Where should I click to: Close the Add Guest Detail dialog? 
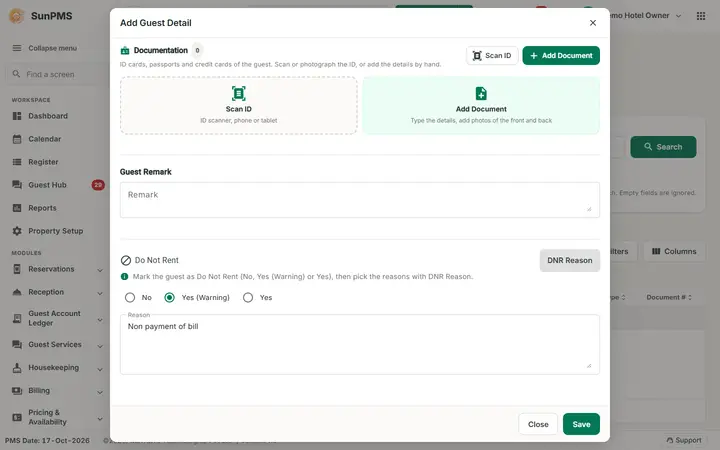point(593,23)
